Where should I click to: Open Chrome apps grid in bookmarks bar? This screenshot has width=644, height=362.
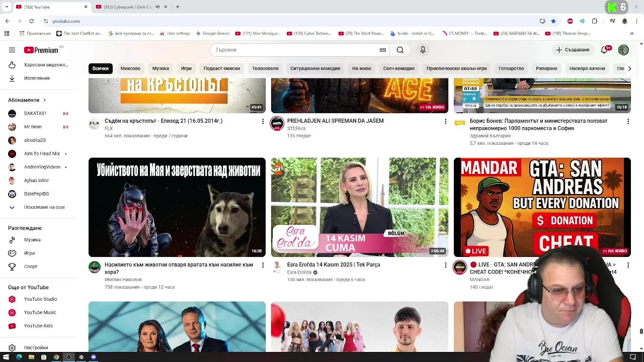coord(7,33)
